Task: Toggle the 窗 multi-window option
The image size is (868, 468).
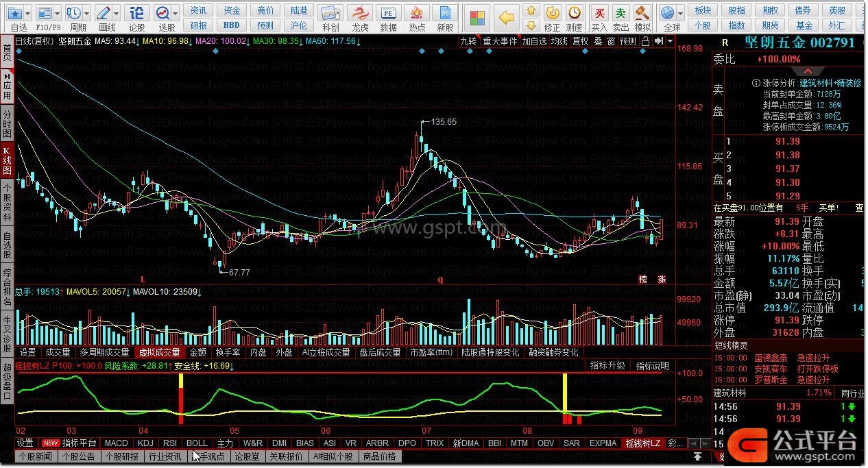Action: click(x=610, y=41)
